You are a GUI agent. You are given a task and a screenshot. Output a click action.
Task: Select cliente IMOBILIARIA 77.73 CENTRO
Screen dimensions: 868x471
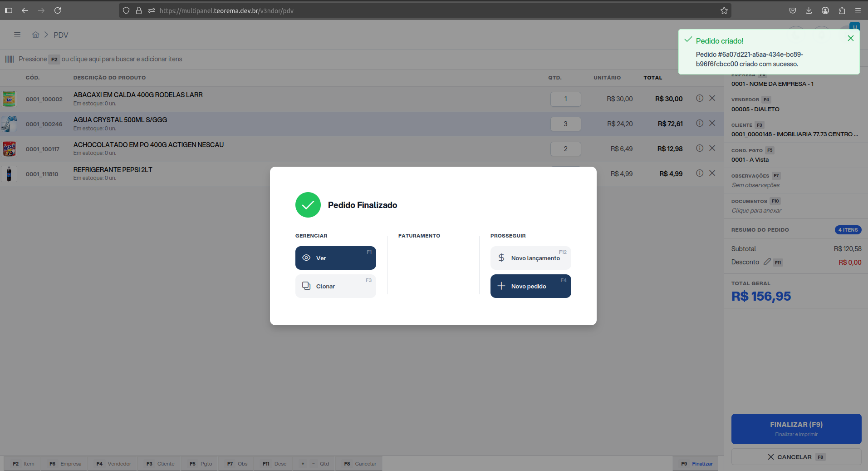click(x=794, y=134)
